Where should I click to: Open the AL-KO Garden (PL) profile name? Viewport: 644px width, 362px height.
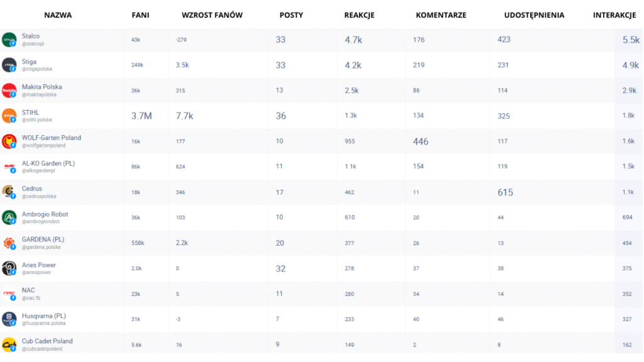[x=48, y=163]
